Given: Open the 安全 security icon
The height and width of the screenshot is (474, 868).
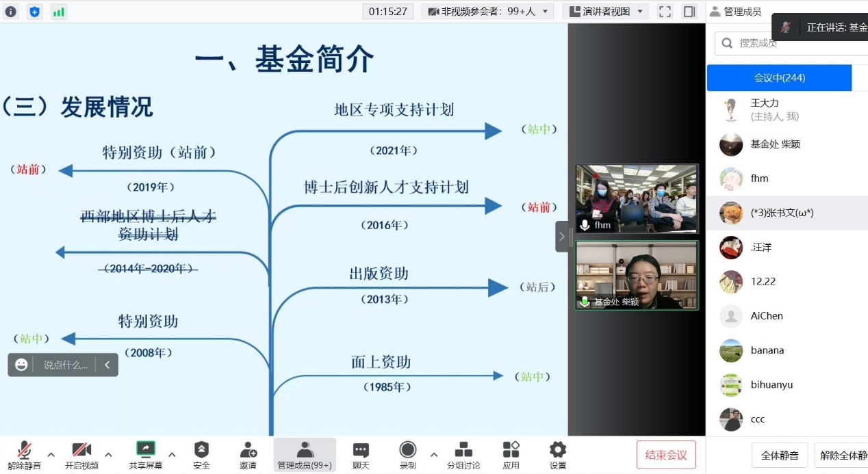Looking at the screenshot, I should click(x=201, y=455).
